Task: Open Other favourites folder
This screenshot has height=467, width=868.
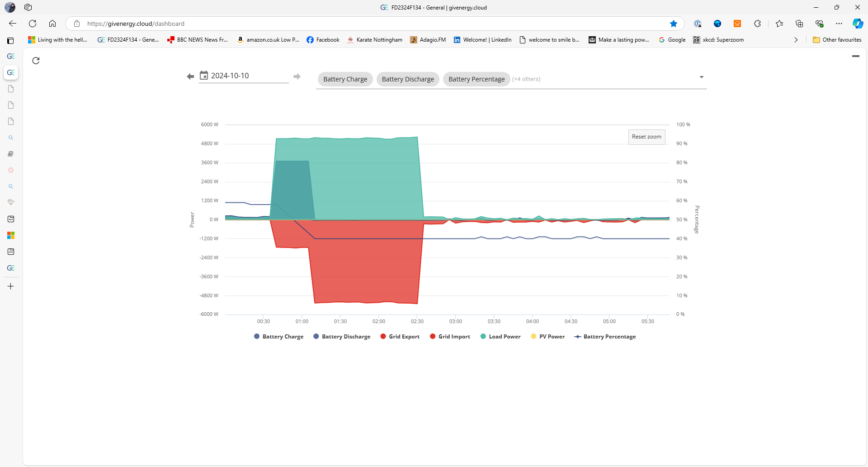Action: pos(837,40)
